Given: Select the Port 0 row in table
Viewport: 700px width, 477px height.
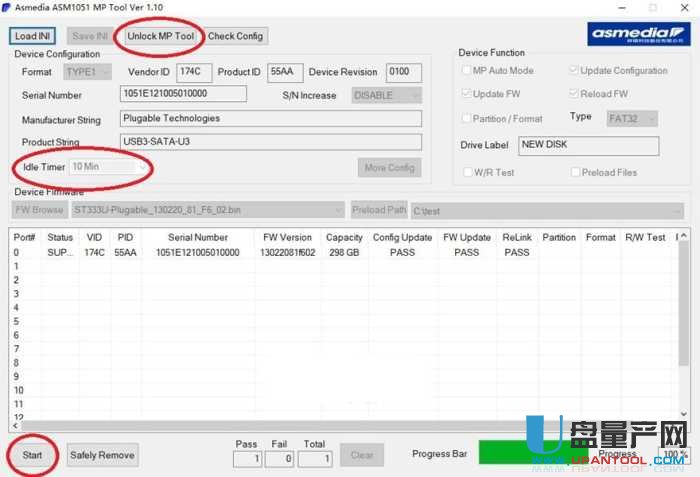Looking at the screenshot, I should (200, 253).
